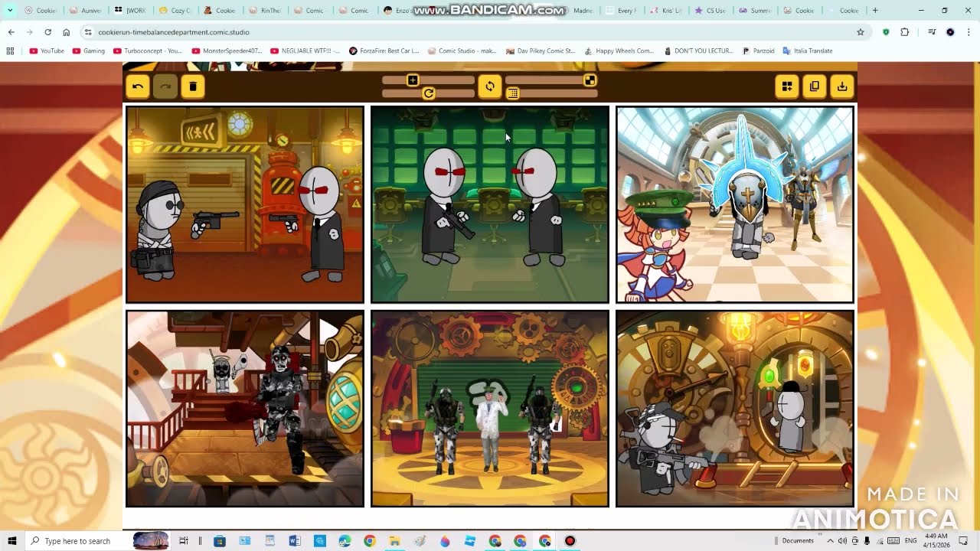Switch to the Every F tab
This screenshot has height=551, width=980.
coord(621,11)
